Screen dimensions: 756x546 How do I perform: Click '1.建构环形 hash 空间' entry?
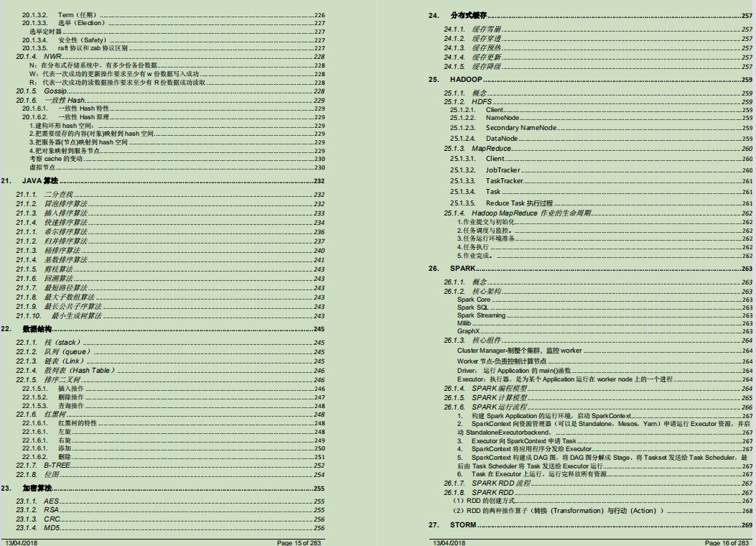[177, 126]
